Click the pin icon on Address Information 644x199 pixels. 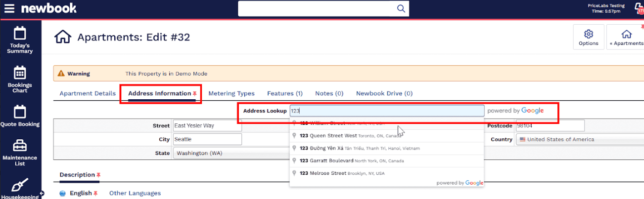click(x=195, y=93)
